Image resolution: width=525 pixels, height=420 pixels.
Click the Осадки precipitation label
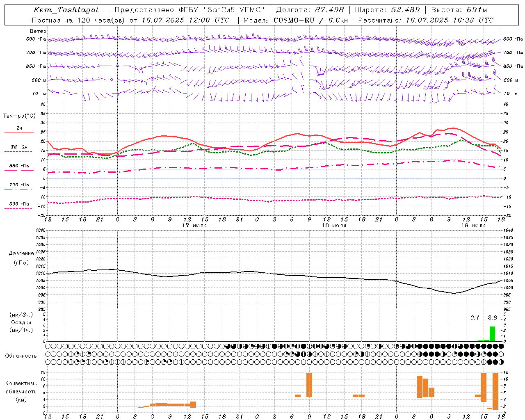click(21, 322)
